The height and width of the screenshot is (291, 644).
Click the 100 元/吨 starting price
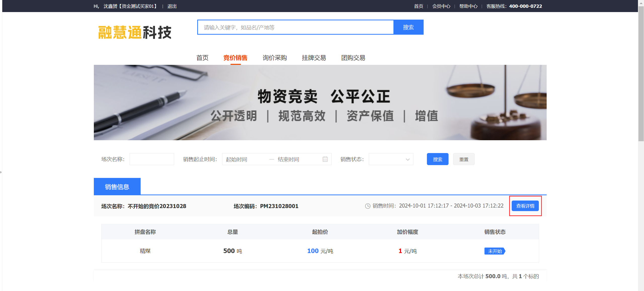point(320,251)
